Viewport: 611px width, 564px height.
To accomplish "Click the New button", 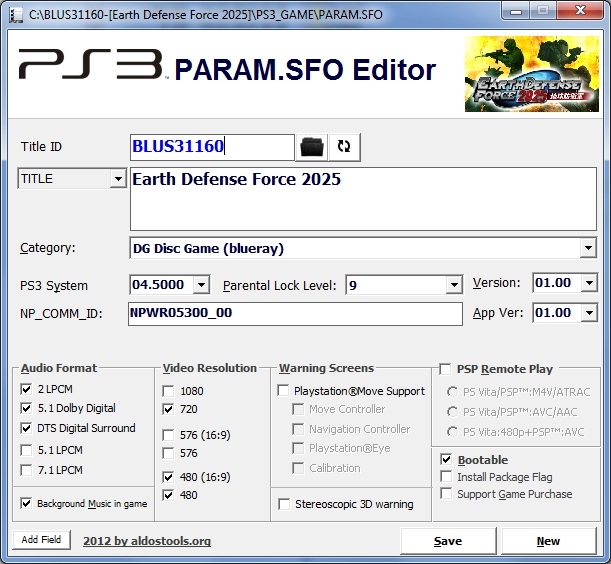I will (549, 541).
